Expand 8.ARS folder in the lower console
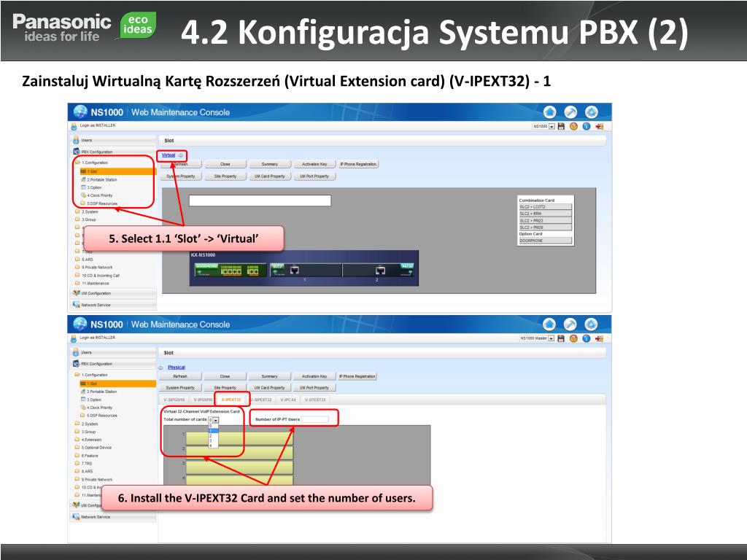747x560 pixels. coord(85,472)
